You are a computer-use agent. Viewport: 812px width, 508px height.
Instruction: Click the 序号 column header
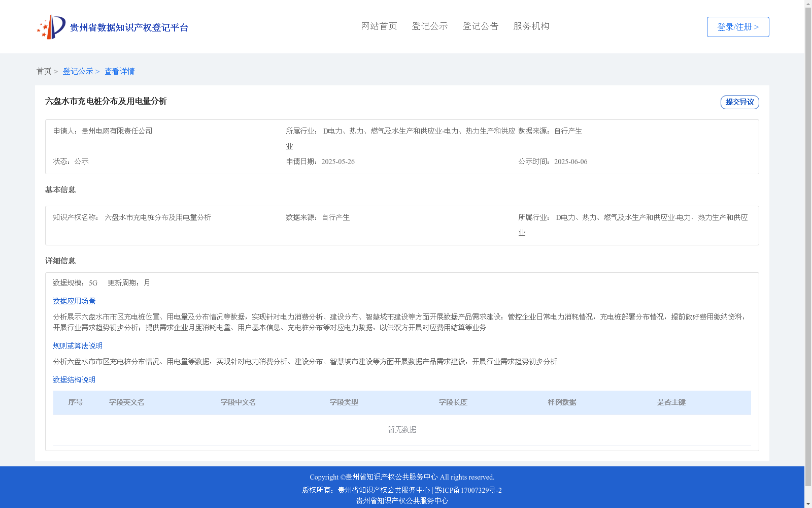coord(76,402)
